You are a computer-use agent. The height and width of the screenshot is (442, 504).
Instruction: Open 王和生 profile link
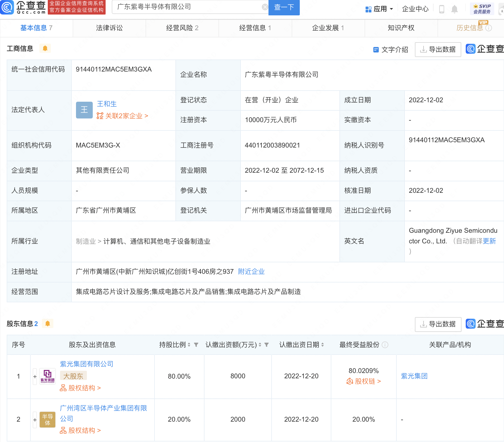pos(107,104)
